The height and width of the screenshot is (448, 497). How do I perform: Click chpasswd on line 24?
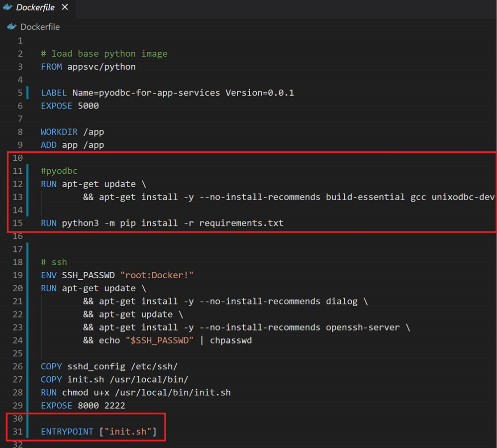pyautogui.click(x=231, y=340)
